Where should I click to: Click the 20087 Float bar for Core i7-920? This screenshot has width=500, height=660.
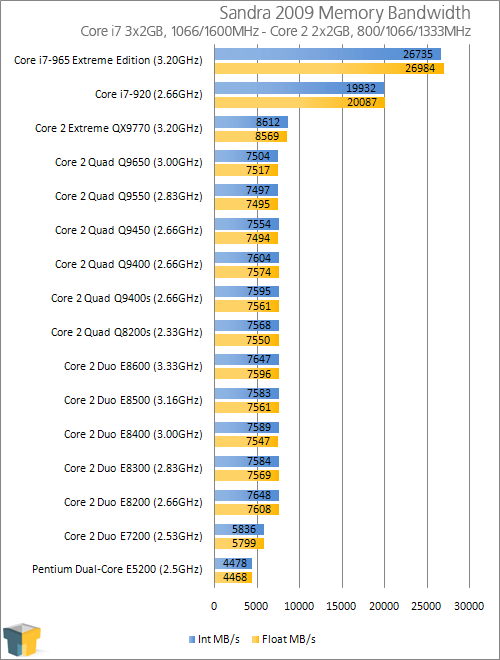tap(300, 102)
